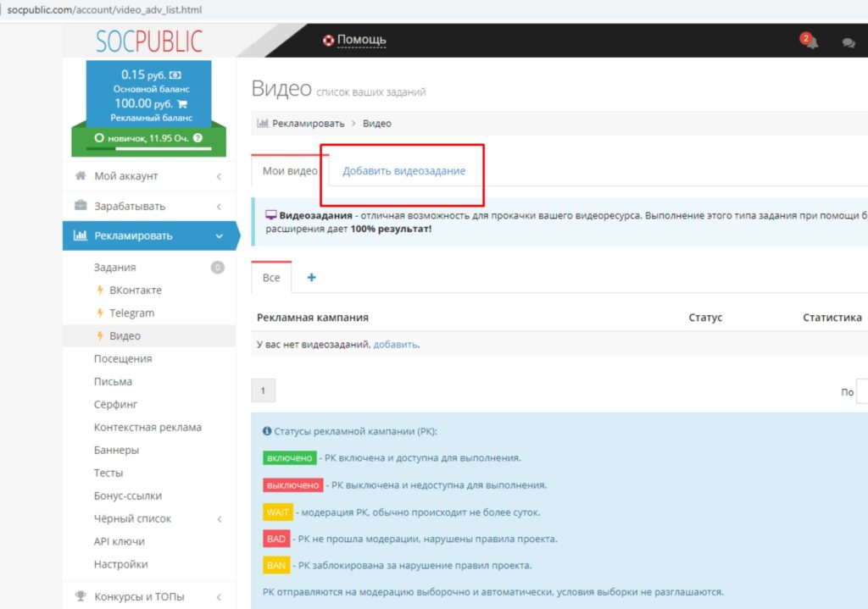Switch to the Мои видео tab
The width and height of the screenshot is (868, 609).
pyautogui.click(x=290, y=171)
